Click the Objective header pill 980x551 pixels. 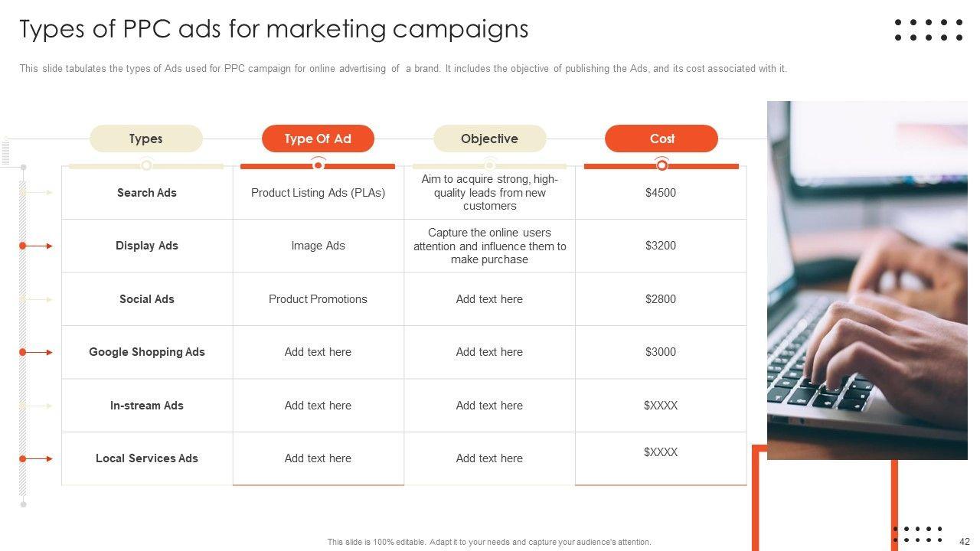click(x=489, y=139)
